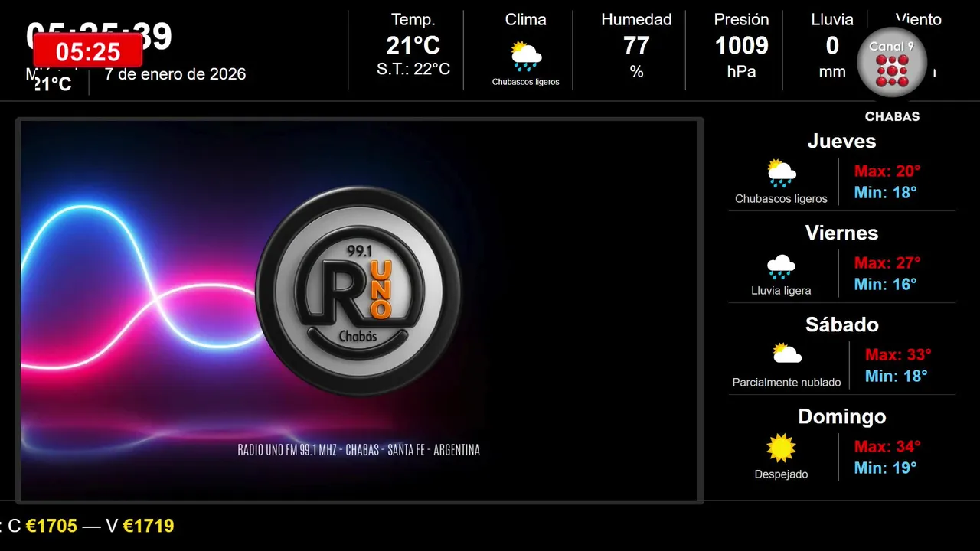Click the humidity value 77
This screenshot has width=980, height=551.
pos(636,46)
